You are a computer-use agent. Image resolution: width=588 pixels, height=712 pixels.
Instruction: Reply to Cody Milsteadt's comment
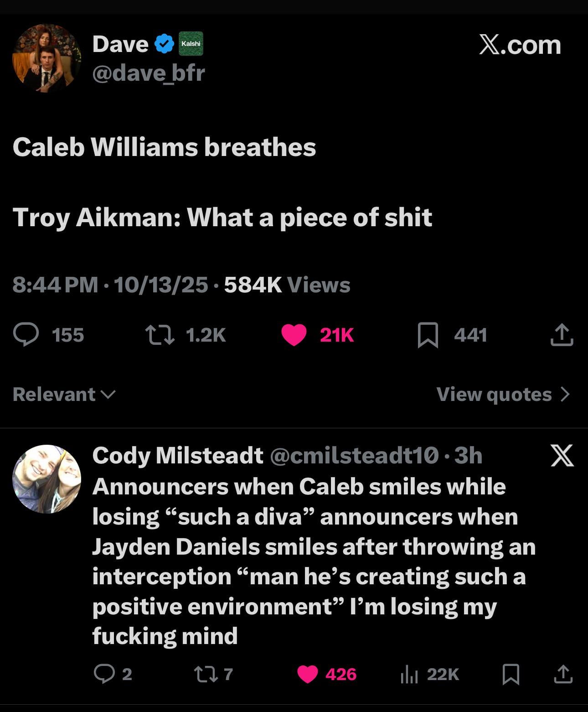click(104, 674)
